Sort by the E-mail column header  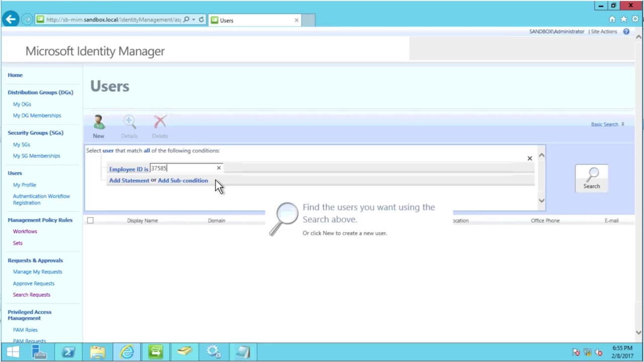click(611, 221)
